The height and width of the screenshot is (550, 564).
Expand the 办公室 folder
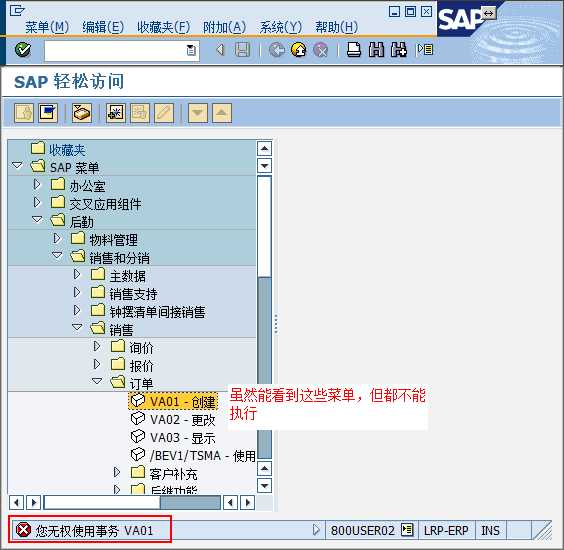pos(37,185)
